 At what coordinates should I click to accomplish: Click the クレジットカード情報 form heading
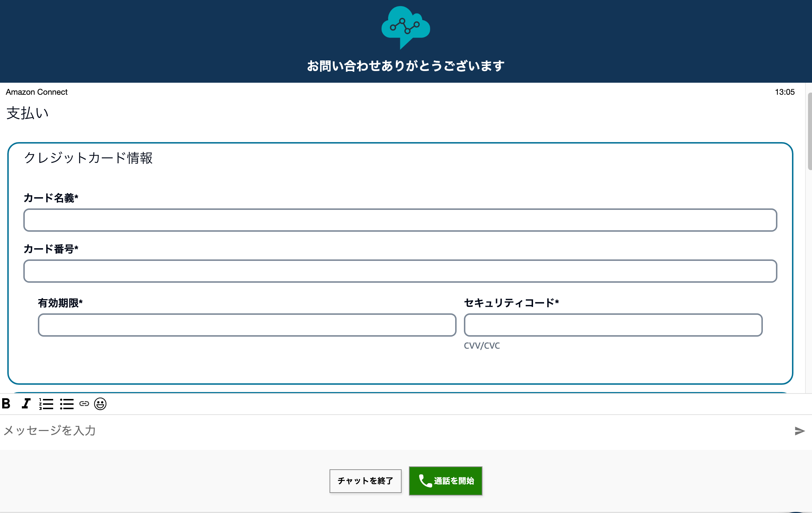click(x=88, y=158)
